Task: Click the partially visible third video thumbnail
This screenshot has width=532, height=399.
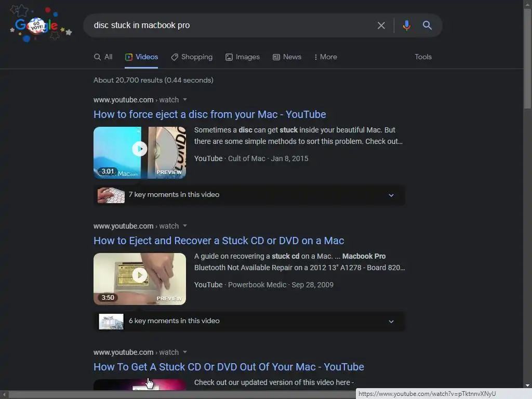Action: tap(140, 384)
